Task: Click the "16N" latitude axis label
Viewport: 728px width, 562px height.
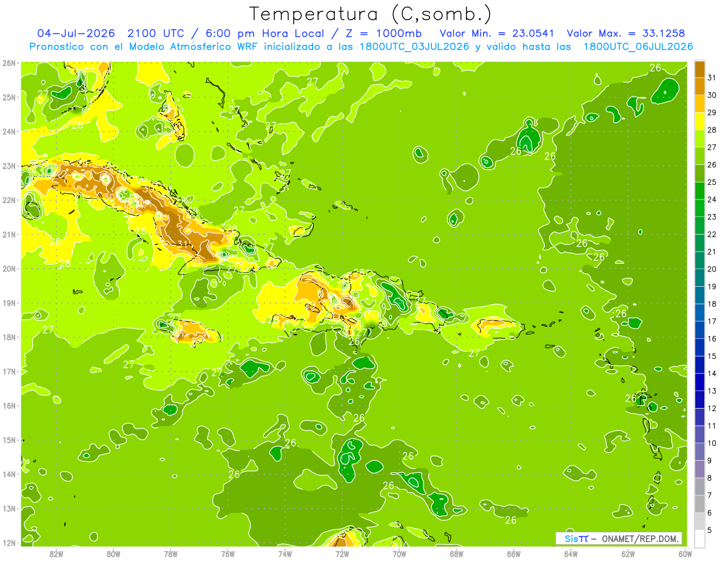Action: [x=9, y=406]
